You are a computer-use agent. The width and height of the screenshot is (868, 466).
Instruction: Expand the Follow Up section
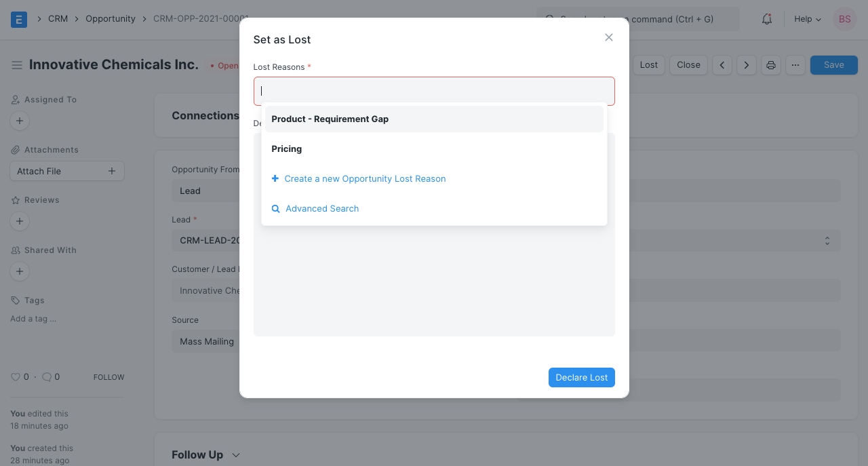pyautogui.click(x=206, y=455)
